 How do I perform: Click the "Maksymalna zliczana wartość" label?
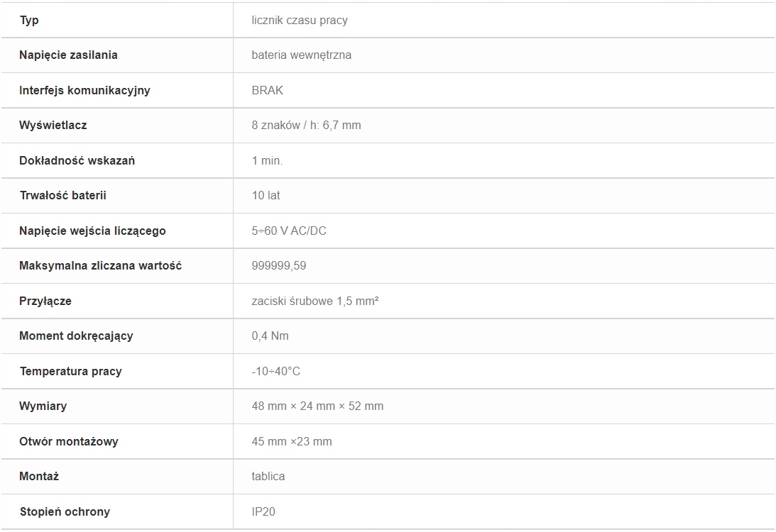[x=101, y=265]
